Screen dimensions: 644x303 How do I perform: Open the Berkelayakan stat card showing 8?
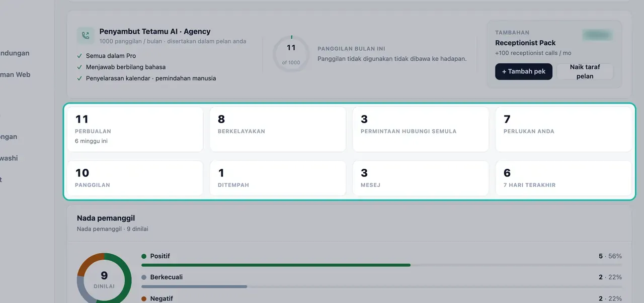click(278, 129)
